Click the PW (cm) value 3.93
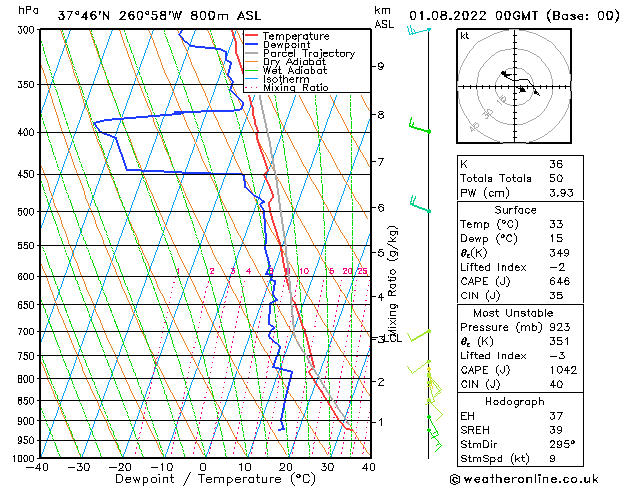The image size is (629, 486). pyautogui.click(x=561, y=192)
